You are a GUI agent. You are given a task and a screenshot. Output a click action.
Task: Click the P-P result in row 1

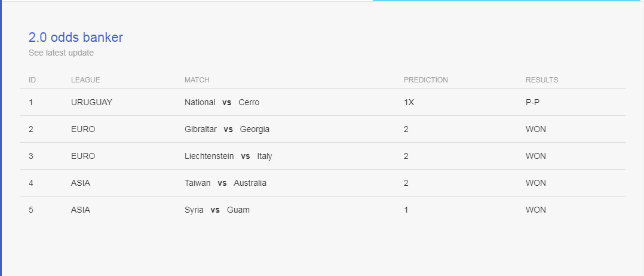click(x=533, y=102)
